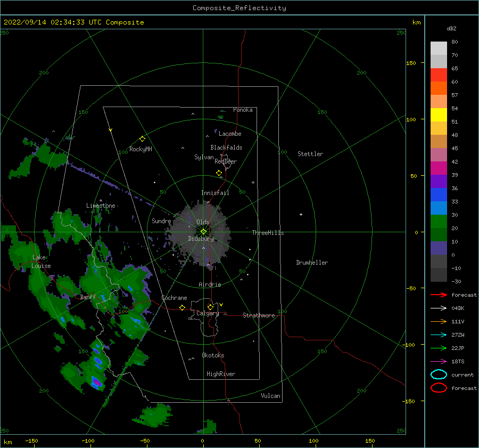The image size is (479, 448).
Task: Click the HighRiver city label
Action: pos(221,374)
